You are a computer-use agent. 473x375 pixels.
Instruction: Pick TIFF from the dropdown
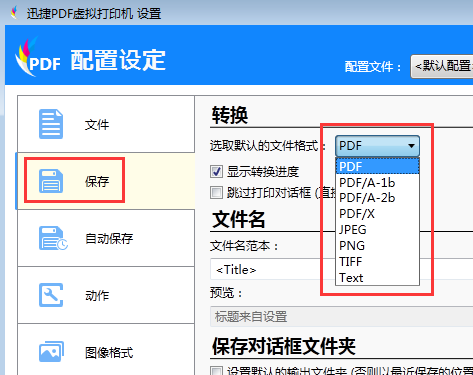[377, 262]
